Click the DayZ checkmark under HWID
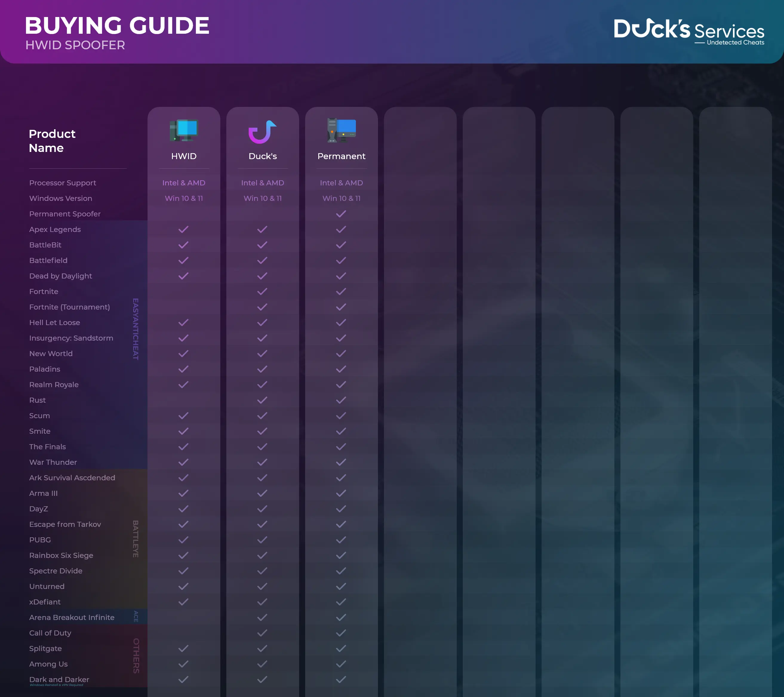The image size is (784, 697). point(183,509)
